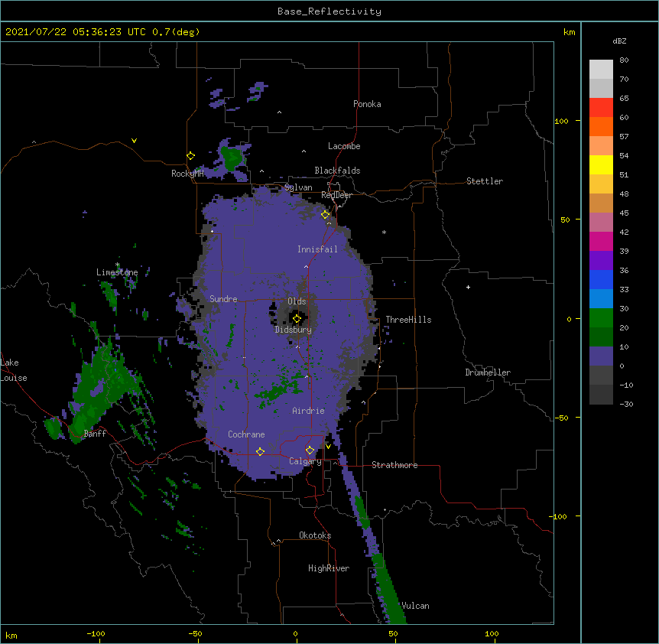Click the white plus marker north of Drumheller
This screenshot has height=644, width=659.
point(468,287)
